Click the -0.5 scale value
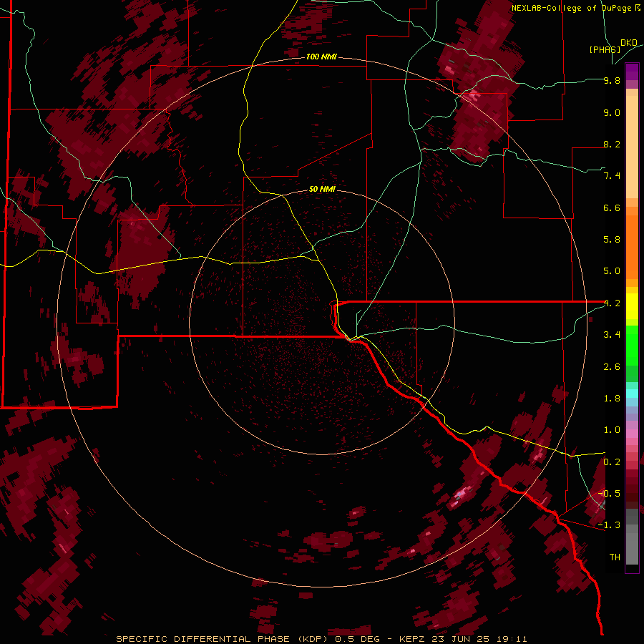The height and width of the screenshot is (644, 644). (610, 493)
